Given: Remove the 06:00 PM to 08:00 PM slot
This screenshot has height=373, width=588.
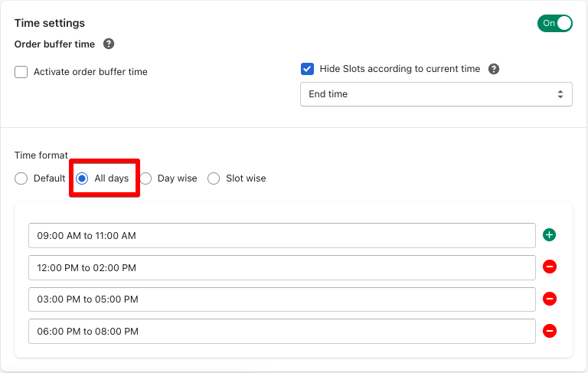Looking at the screenshot, I should pos(549,331).
